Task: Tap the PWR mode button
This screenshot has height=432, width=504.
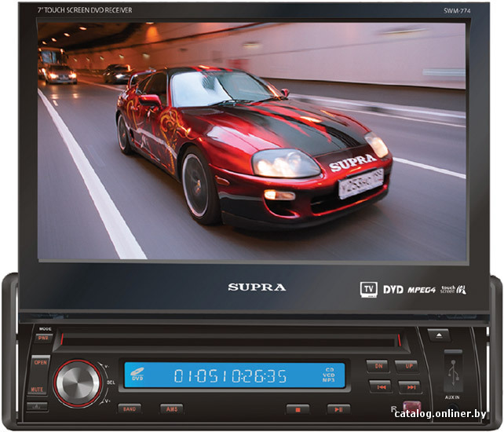Action: tap(43, 339)
